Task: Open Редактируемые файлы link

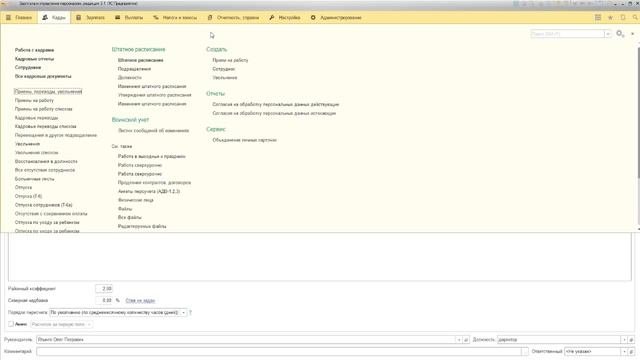Action: click(x=142, y=226)
